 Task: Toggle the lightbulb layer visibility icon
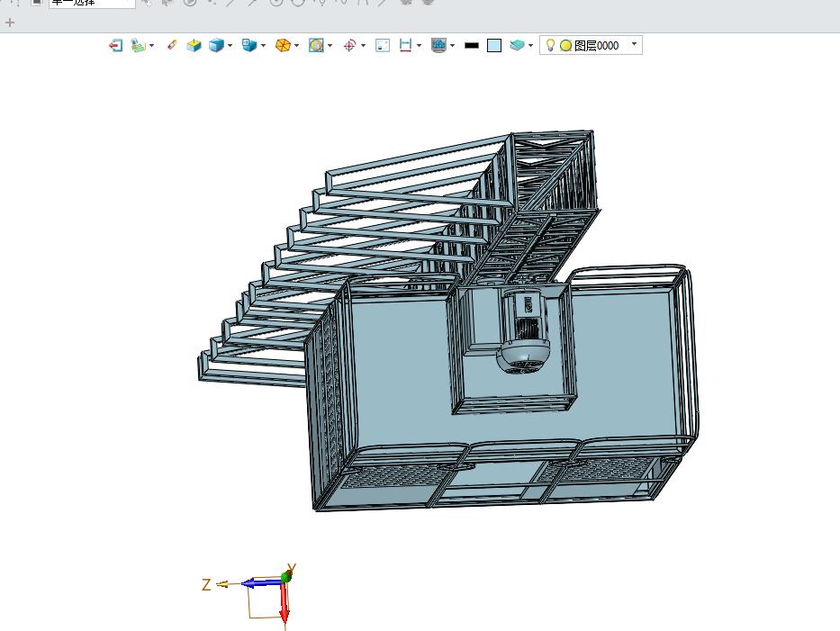pos(550,45)
